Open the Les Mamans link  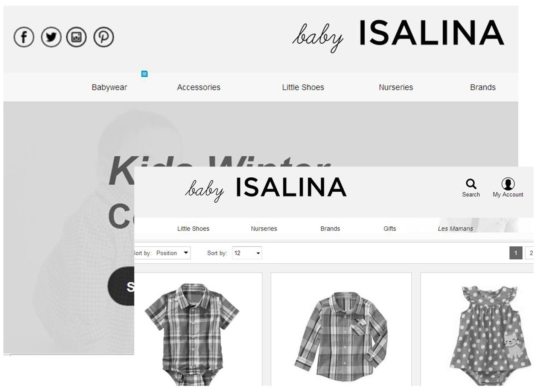point(455,229)
